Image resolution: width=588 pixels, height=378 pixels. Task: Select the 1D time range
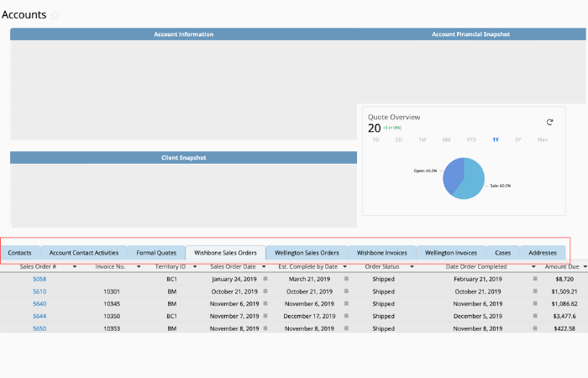click(x=375, y=139)
